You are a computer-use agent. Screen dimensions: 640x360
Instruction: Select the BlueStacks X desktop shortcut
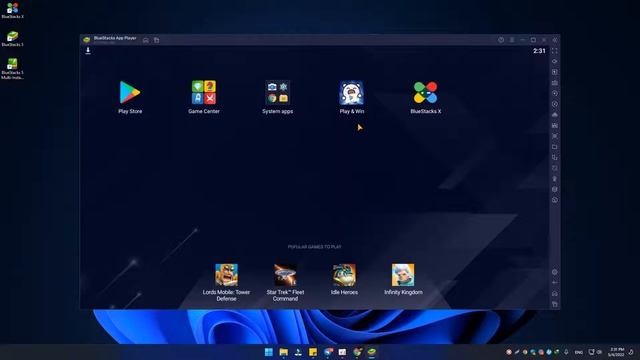click(12, 11)
